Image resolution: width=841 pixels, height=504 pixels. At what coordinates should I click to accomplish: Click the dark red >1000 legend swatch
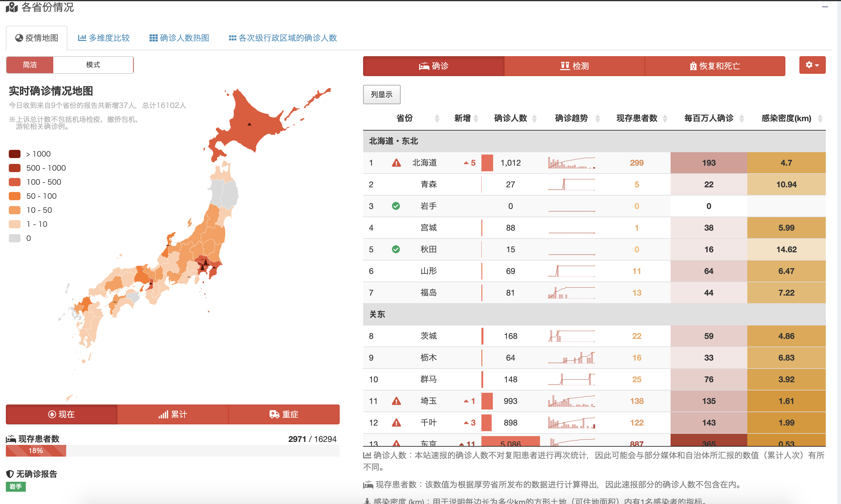point(15,154)
